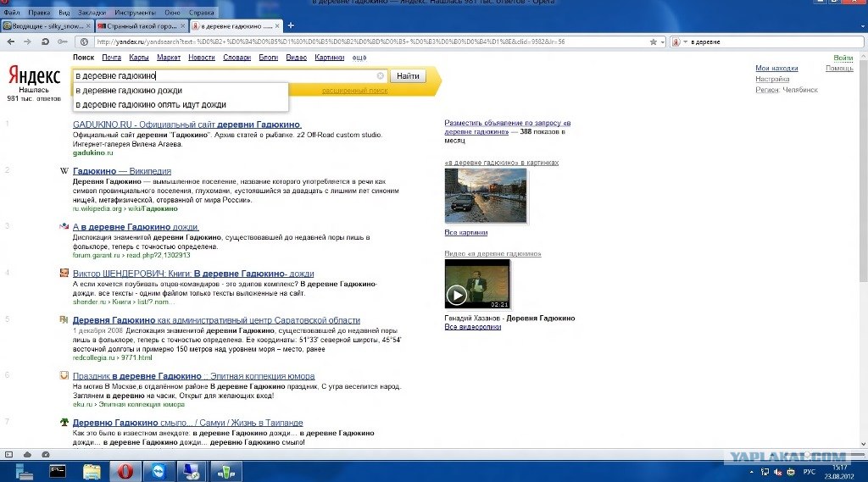Open the Закладки menu in menu bar
868x482 pixels.
click(x=92, y=14)
